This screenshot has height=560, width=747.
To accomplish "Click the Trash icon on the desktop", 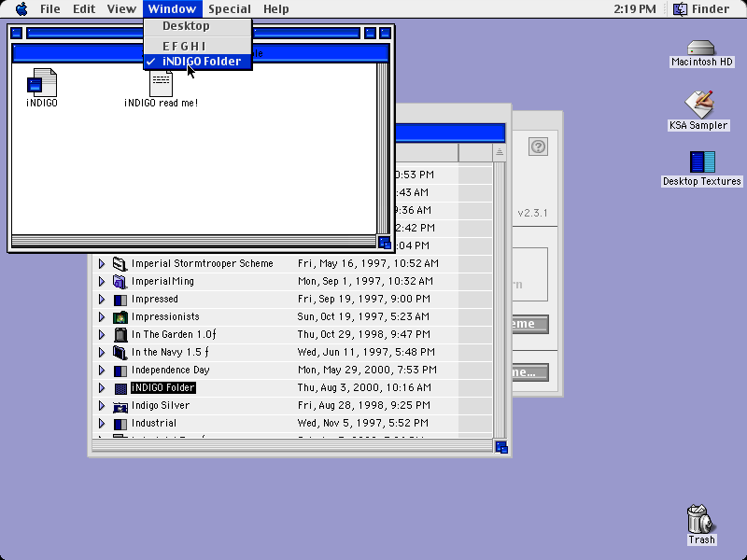I will tap(701, 519).
